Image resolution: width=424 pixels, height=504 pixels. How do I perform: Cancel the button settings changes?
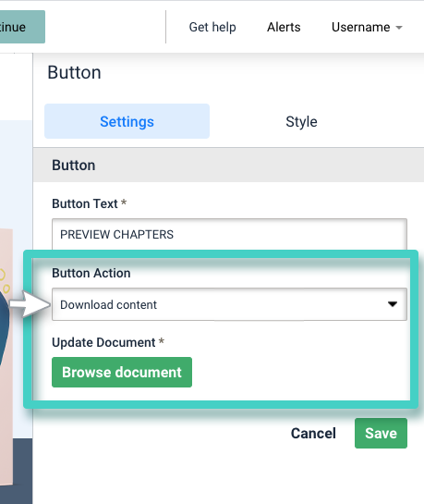point(313,433)
